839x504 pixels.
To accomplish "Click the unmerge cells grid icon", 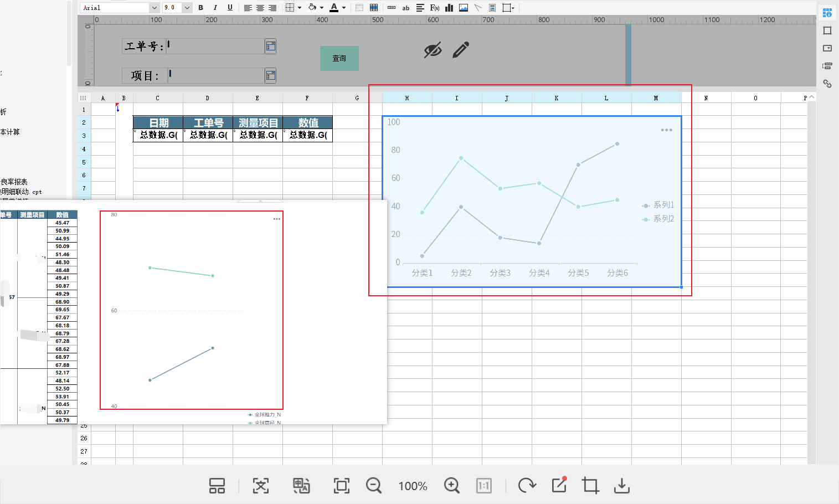I will tap(374, 8).
